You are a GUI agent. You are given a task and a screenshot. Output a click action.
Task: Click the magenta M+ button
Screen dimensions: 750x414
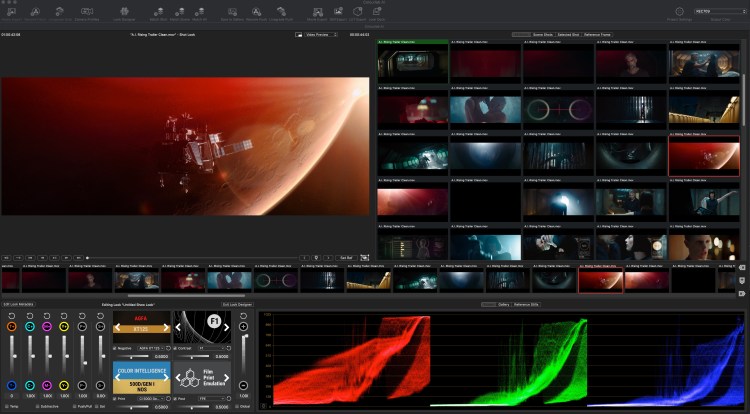click(x=47, y=327)
